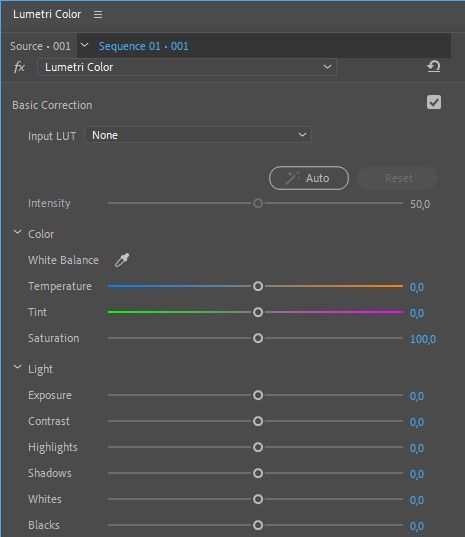465x537 pixels.
Task: Click the Intensity label
Action: [x=49, y=203]
